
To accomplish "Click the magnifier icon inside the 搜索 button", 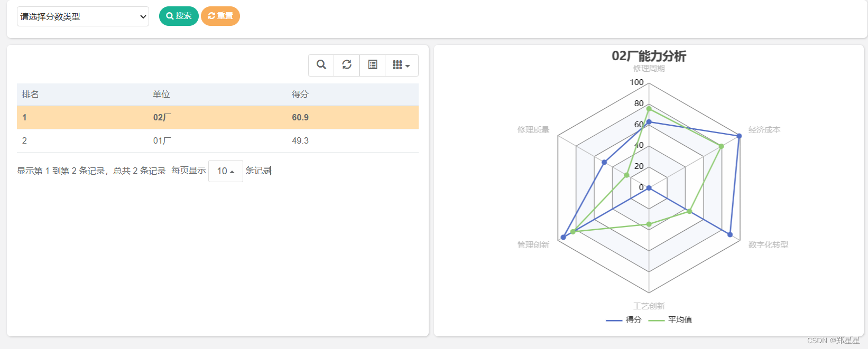I will (x=169, y=16).
